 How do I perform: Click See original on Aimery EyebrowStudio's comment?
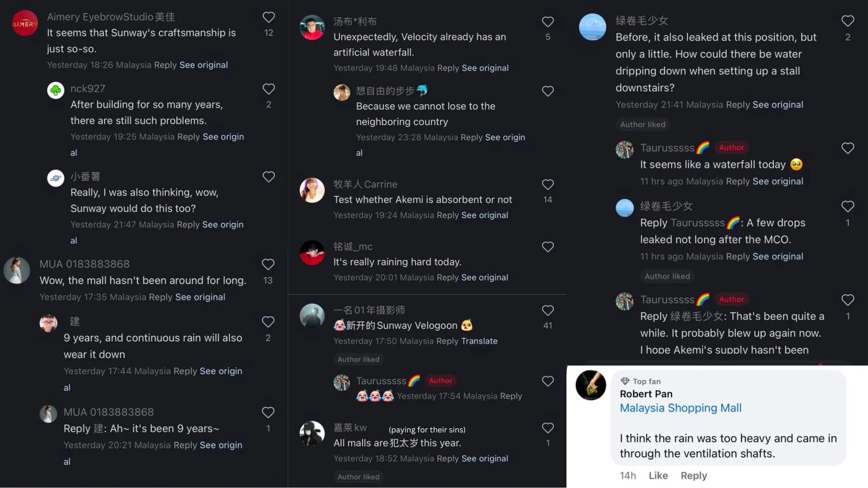[x=203, y=65]
